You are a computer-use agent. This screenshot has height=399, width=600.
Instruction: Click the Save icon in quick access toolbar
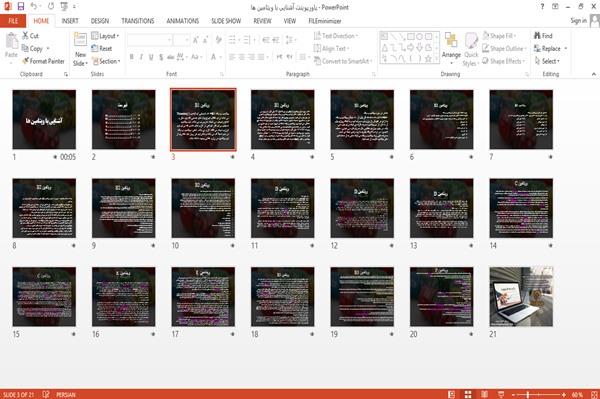pos(21,6)
